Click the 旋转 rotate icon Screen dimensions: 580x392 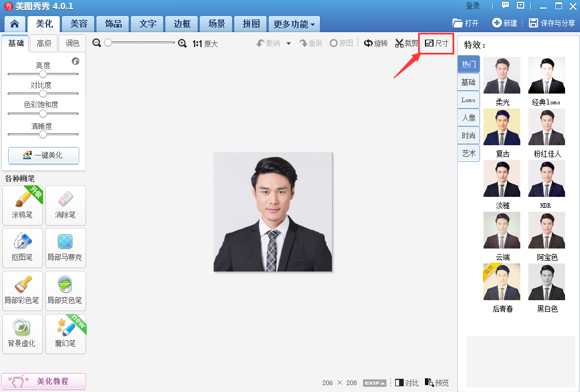(x=369, y=43)
